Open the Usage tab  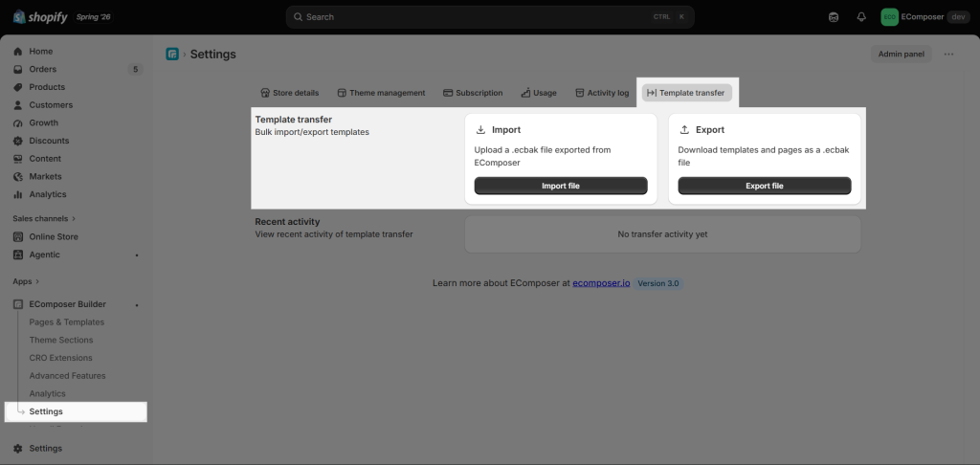[x=539, y=93]
